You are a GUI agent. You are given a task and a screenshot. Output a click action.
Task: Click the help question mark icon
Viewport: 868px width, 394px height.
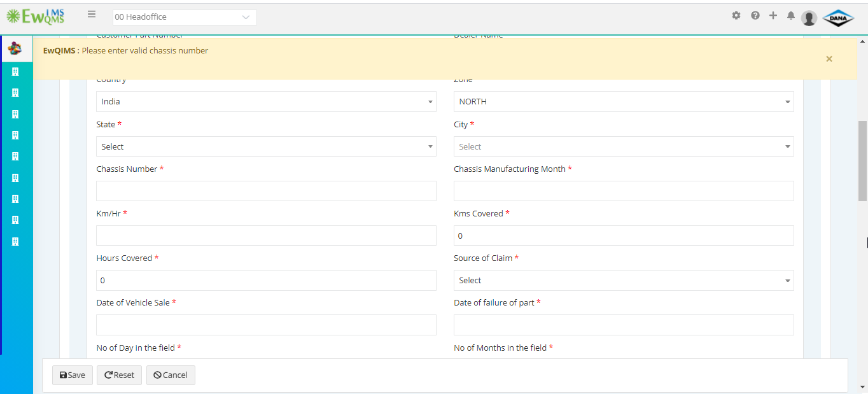click(755, 15)
